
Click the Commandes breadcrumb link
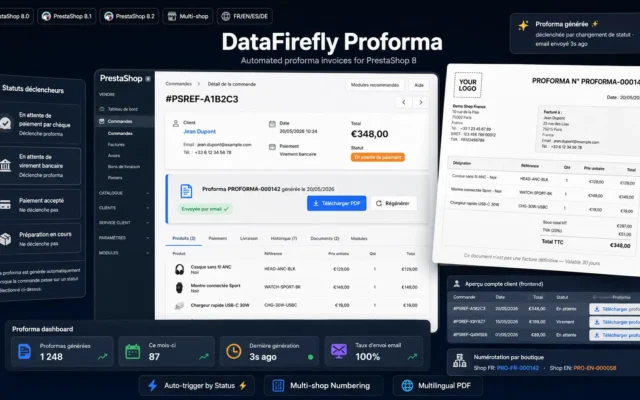[x=178, y=84]
